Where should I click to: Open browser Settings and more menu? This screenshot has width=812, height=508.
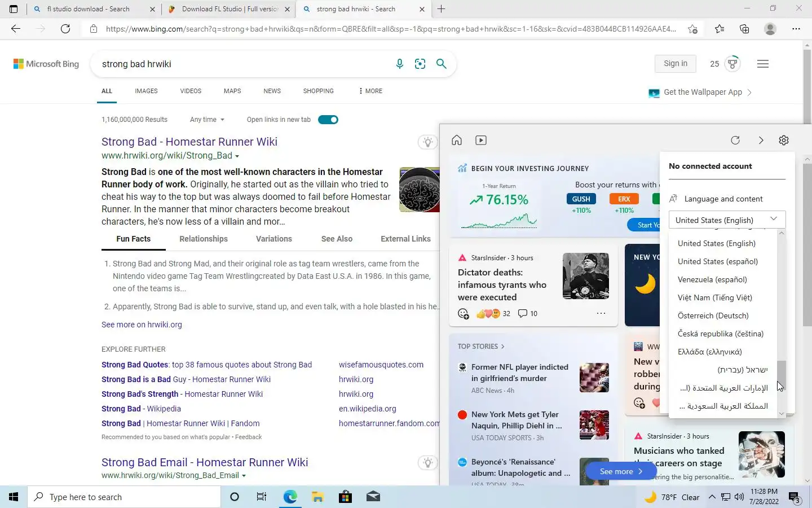[x=796, y=29]
